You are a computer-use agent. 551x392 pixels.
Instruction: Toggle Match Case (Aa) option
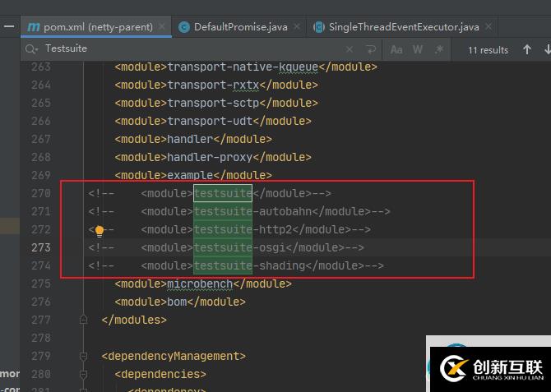click(x=396, y=49)
